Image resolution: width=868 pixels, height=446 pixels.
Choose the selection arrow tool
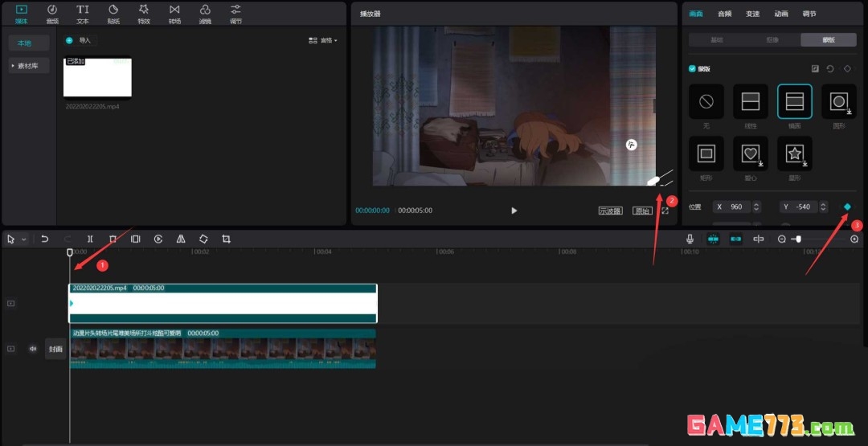(x=11, y=239)
